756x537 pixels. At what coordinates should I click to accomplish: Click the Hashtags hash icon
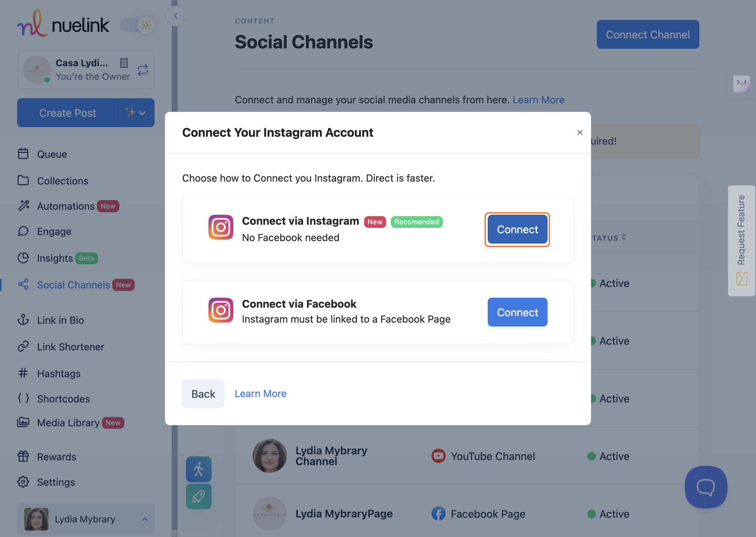pos(23,373)
